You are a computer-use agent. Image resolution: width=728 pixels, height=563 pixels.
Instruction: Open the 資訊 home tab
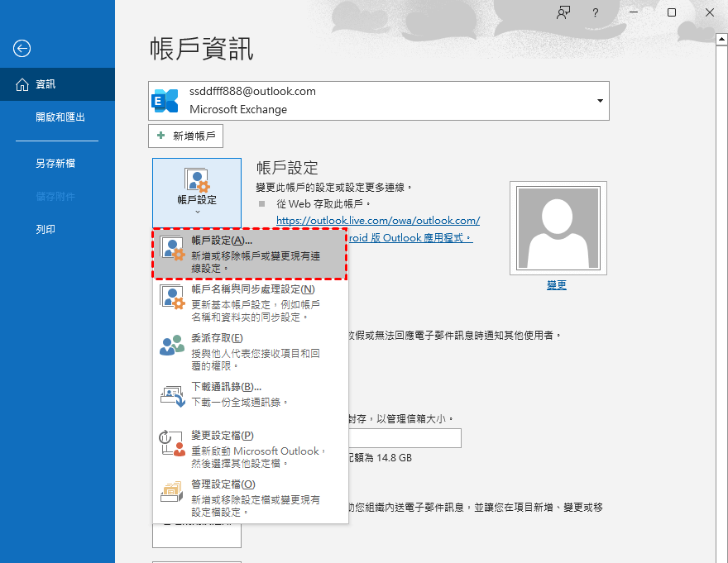click(45, 84)
